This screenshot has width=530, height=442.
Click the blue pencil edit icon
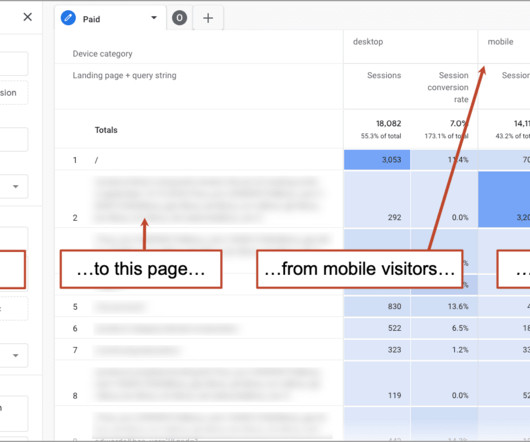click(68, 18)
